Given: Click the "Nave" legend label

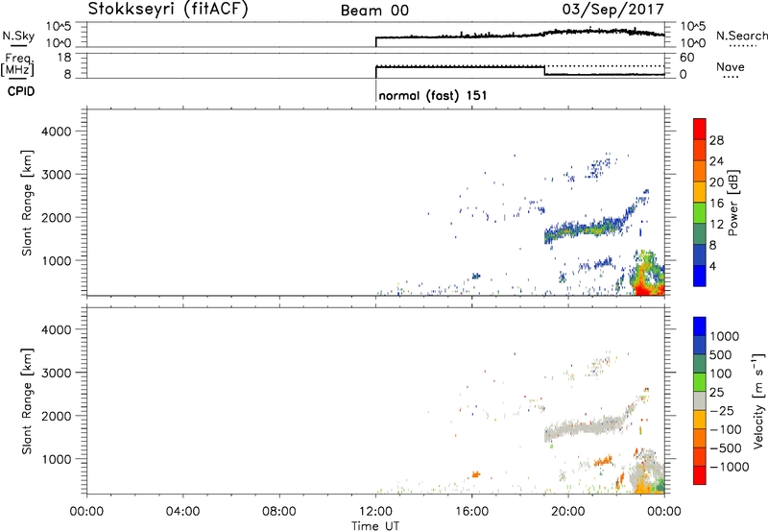Looking at the screenshot, I should [730, 66].
